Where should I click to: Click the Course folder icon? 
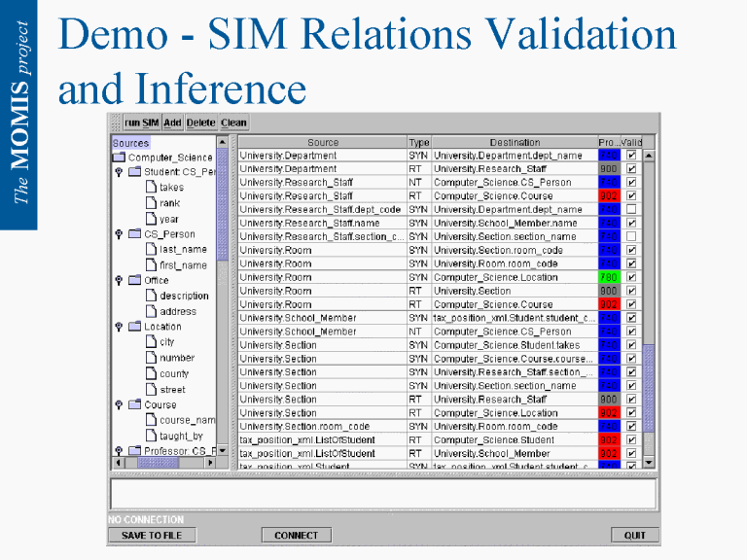(x=134, y=404)
